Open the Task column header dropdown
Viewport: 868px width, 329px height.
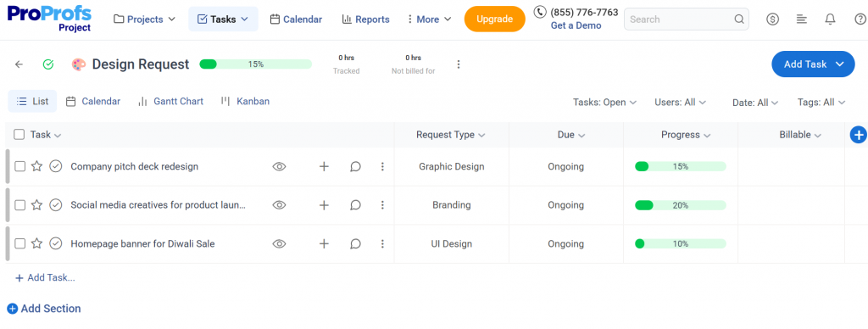click(46, 135)
